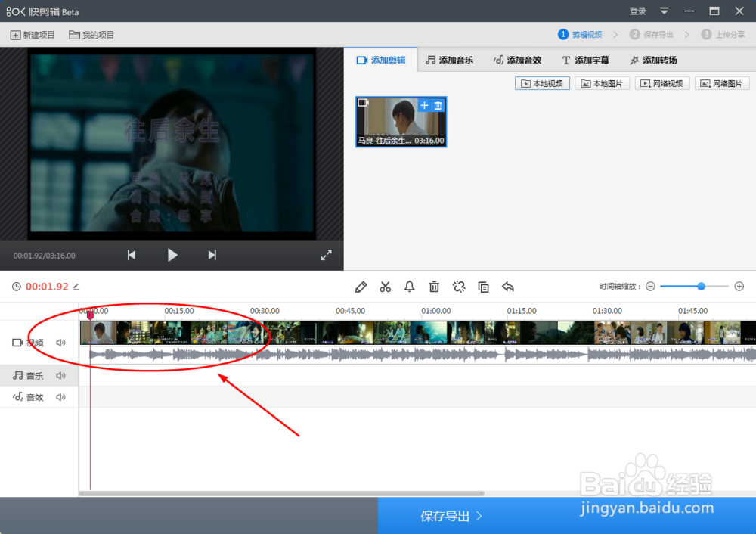Play the preview video
The image size is (756, 534).
(172, 255)
